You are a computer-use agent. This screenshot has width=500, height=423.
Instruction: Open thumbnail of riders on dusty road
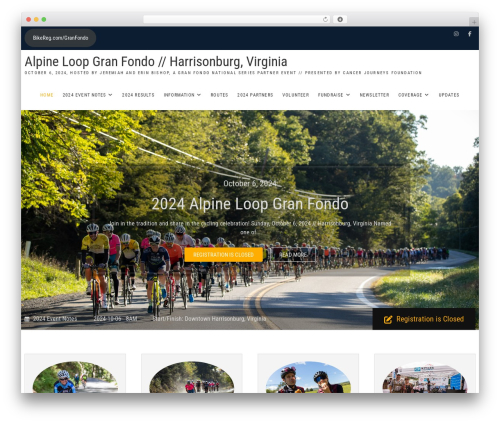coord(192,377)
